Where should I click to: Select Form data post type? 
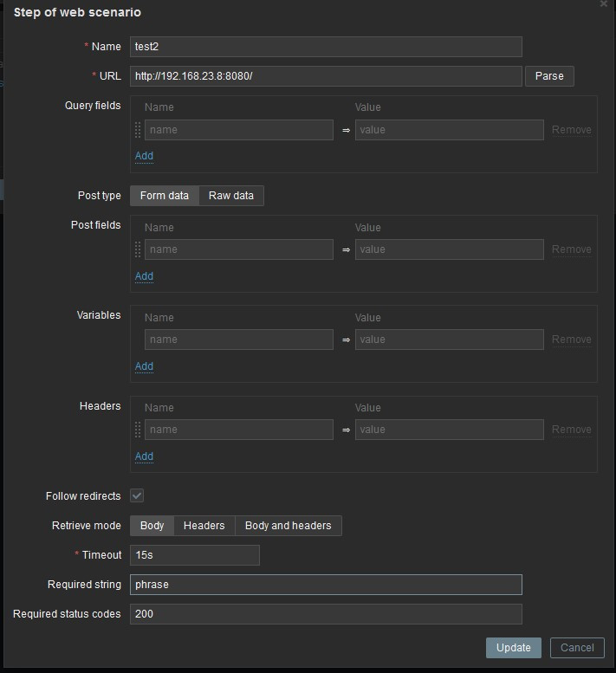(165, 196)
